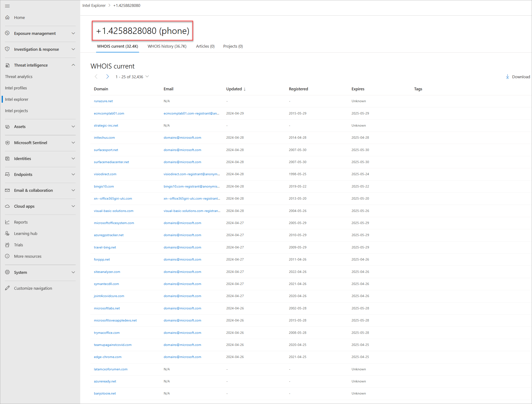Click the Customize navigation pencil icon

[x=7, y=288]
